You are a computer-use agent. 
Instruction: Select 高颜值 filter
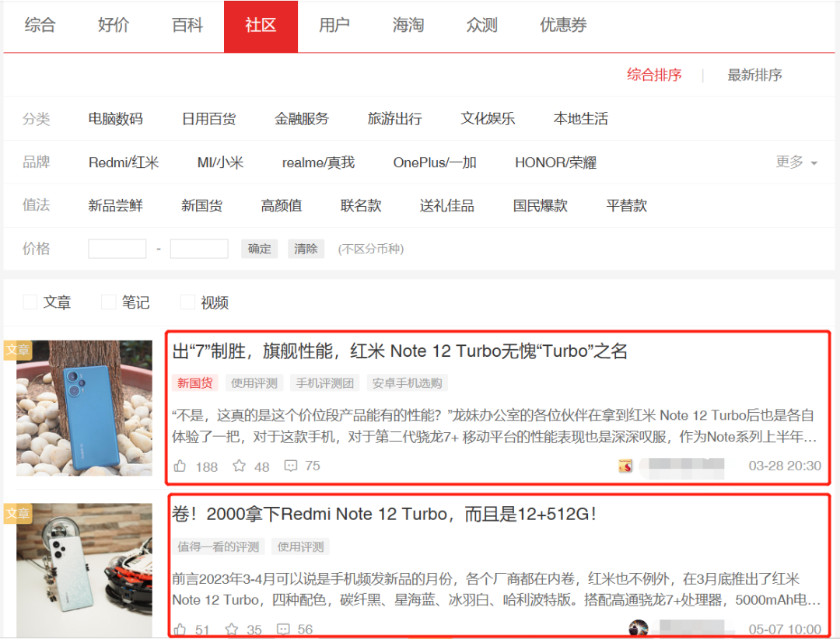tap(282, 206)
